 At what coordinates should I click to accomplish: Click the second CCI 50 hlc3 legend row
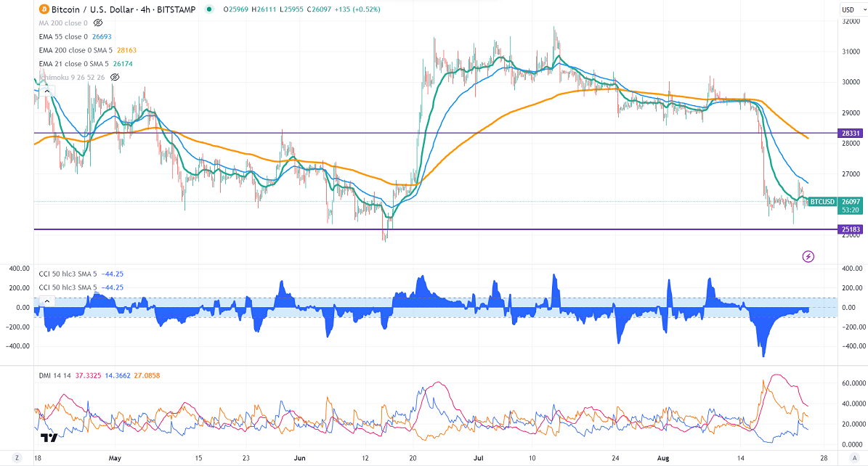tap(81, 287)
